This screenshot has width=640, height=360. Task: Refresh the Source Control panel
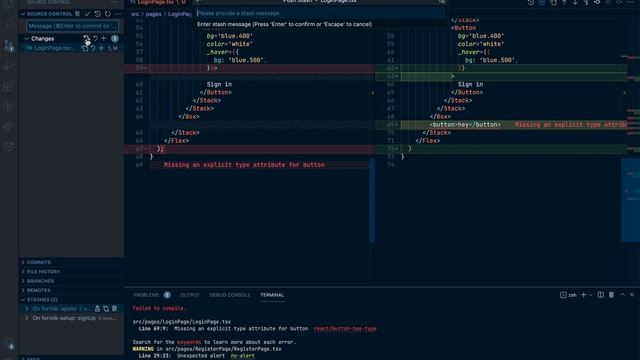[108, 14]
